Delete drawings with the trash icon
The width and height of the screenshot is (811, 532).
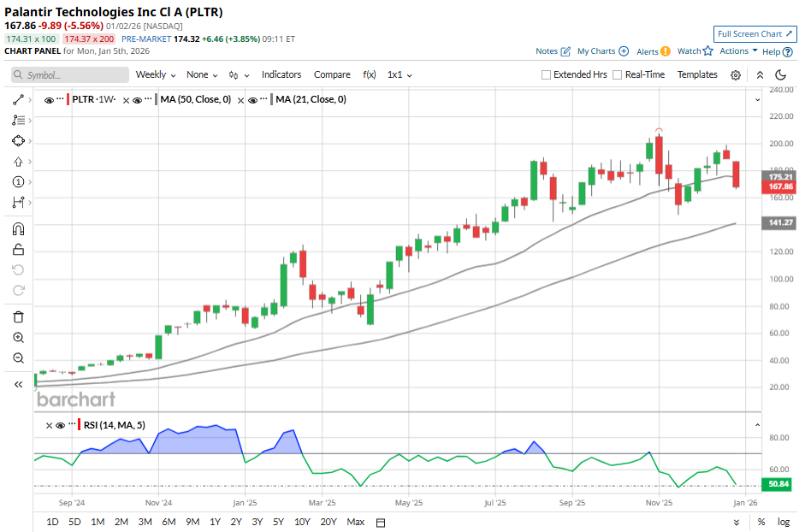[x=18, y=317]
